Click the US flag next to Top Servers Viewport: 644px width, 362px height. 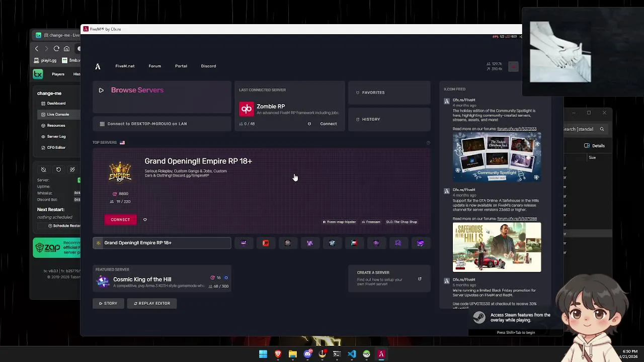click(x=122, y=142)
